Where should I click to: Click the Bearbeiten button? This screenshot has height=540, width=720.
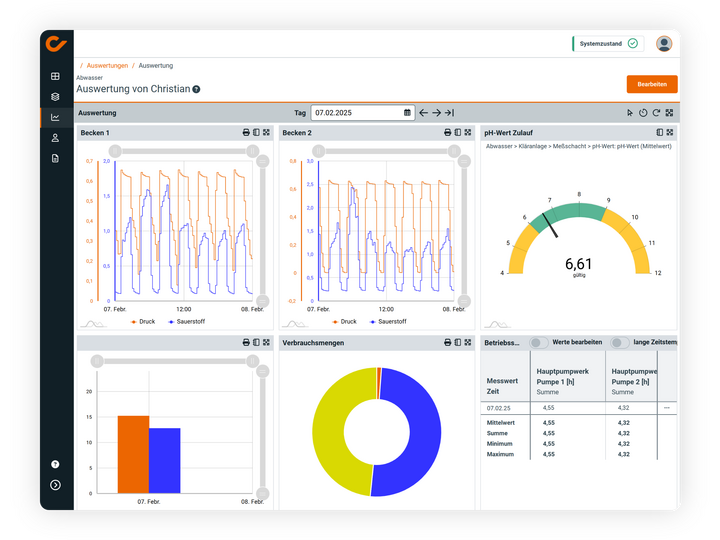651,84
